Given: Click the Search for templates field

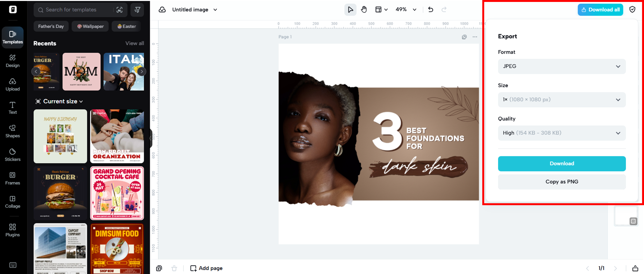Looking at the screenshot, I should pyautogui.click(x=80, y=10).
